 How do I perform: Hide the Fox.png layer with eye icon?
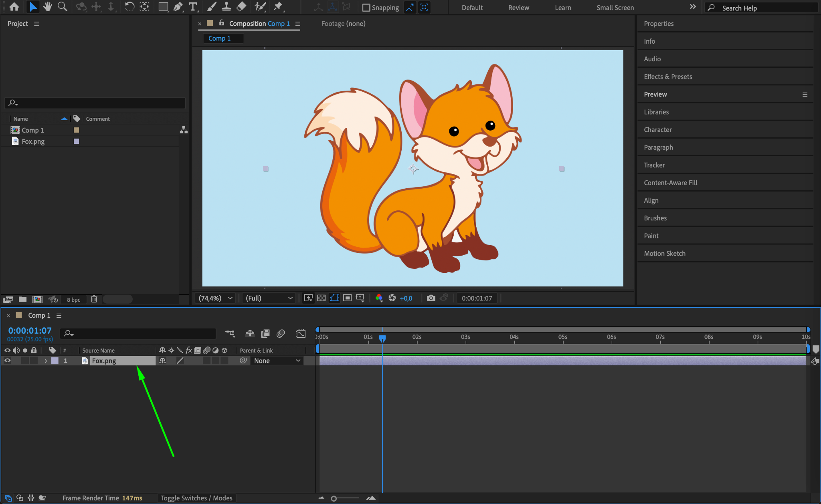7,361
